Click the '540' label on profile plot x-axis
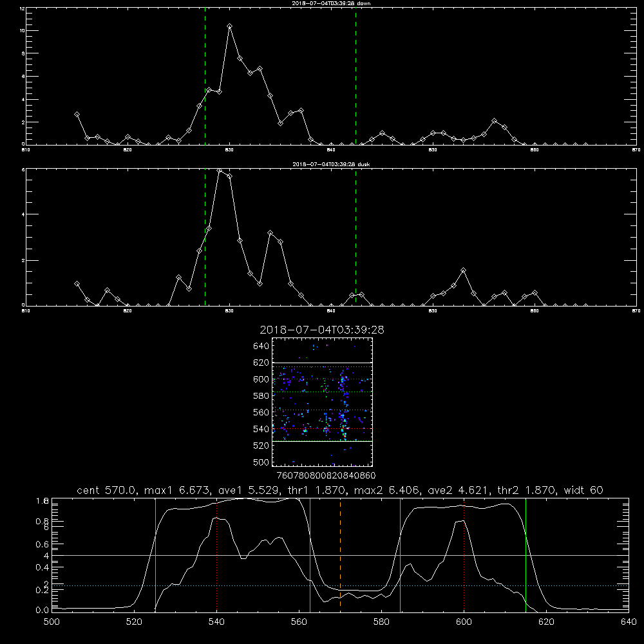This screenshot has width=644, height=644. point(216,622)
